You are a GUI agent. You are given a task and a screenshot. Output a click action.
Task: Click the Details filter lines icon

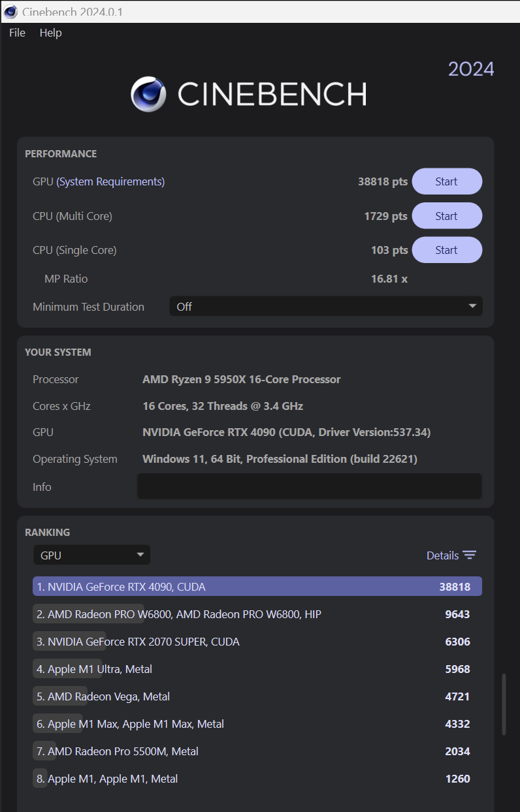(x=470, y=555)
